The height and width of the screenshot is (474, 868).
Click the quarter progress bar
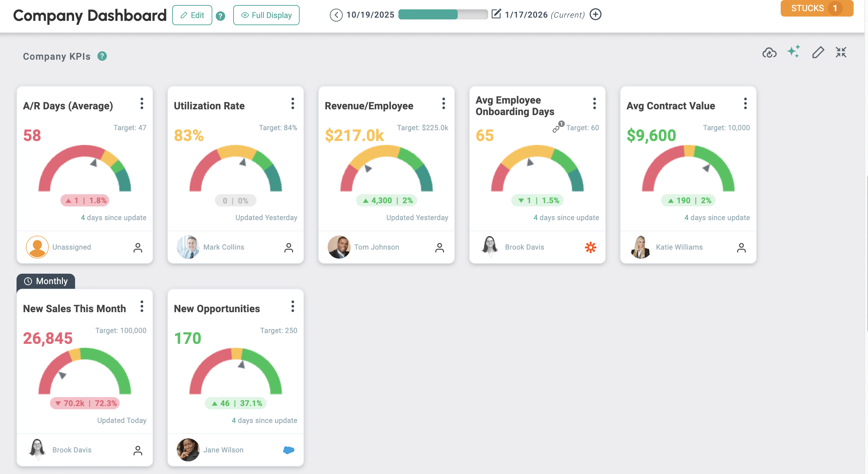(443, 14)
